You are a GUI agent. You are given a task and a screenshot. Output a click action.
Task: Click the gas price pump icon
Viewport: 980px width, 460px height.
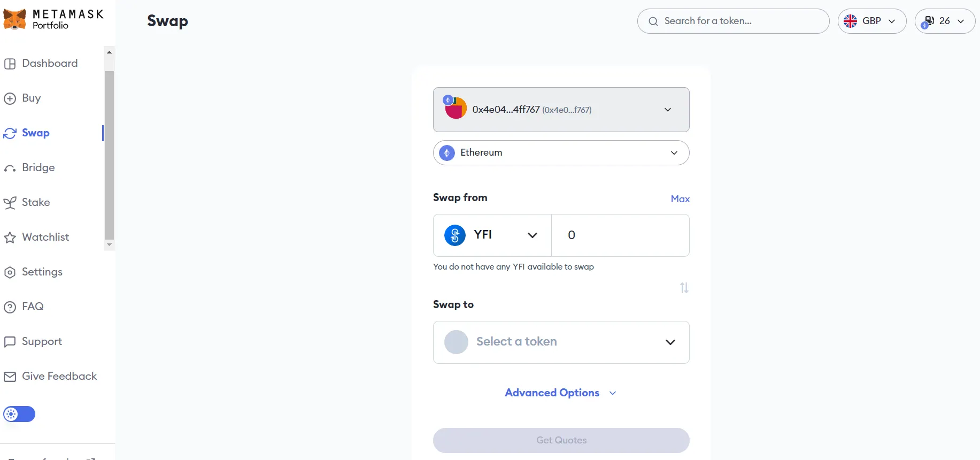928,21
